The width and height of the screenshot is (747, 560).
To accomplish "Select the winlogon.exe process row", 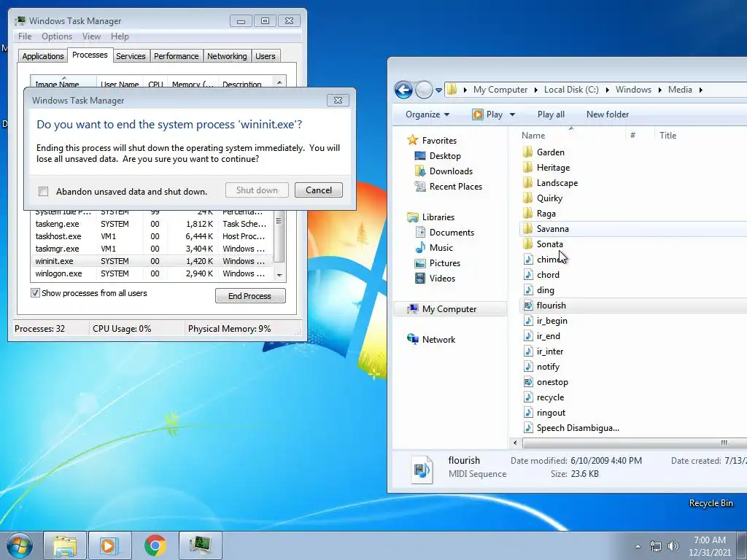I will coord(152,273).
